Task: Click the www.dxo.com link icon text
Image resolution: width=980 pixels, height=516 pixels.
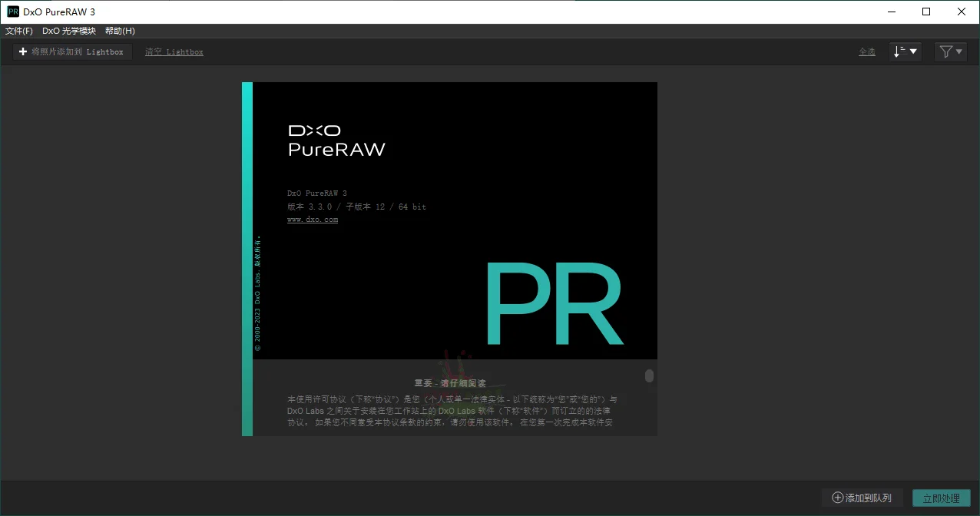Action: tap(312, 219)
